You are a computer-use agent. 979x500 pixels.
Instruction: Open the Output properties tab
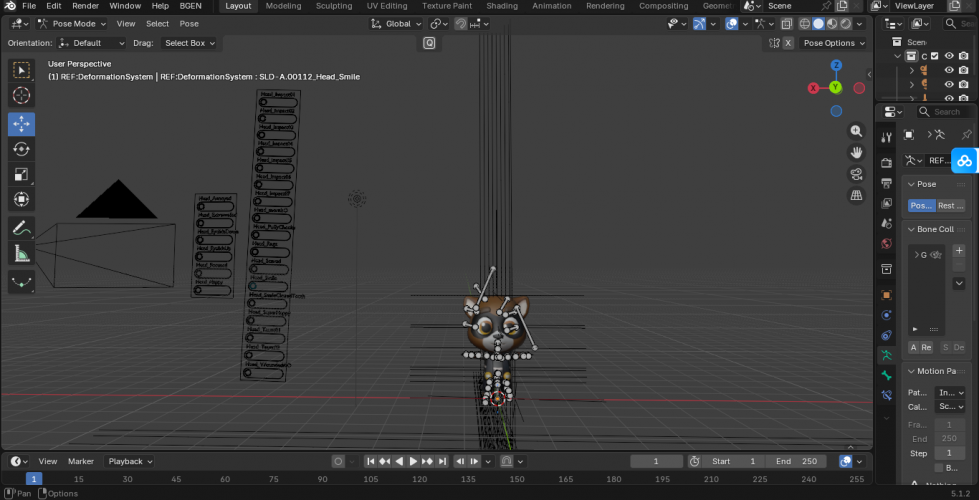[886, 183]
